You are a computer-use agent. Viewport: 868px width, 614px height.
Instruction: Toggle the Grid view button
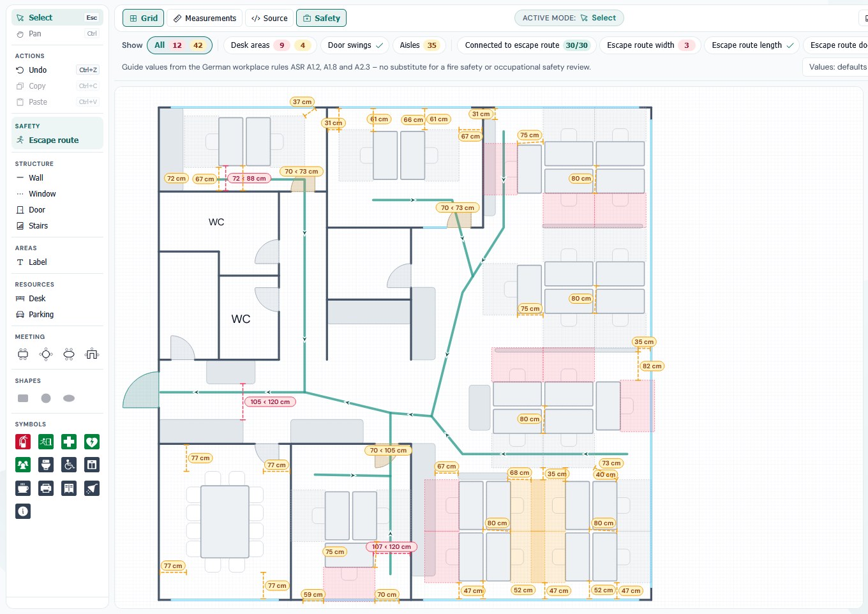point(144,18)
